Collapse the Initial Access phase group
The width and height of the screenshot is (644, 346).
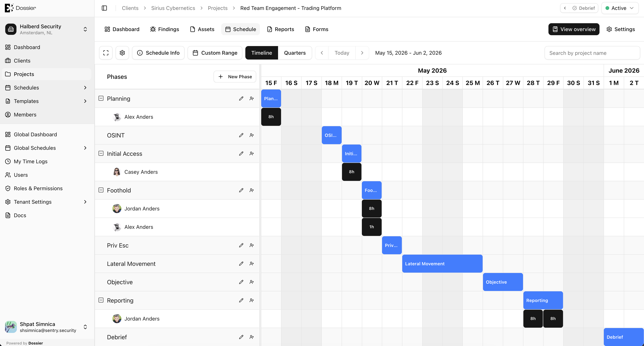(101, 153)
